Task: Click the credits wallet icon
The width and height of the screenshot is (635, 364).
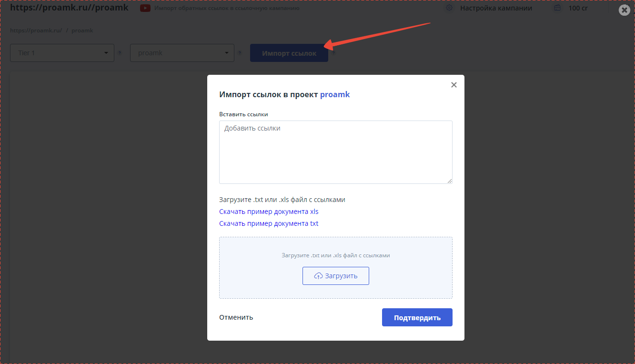Action: (557, 8)
